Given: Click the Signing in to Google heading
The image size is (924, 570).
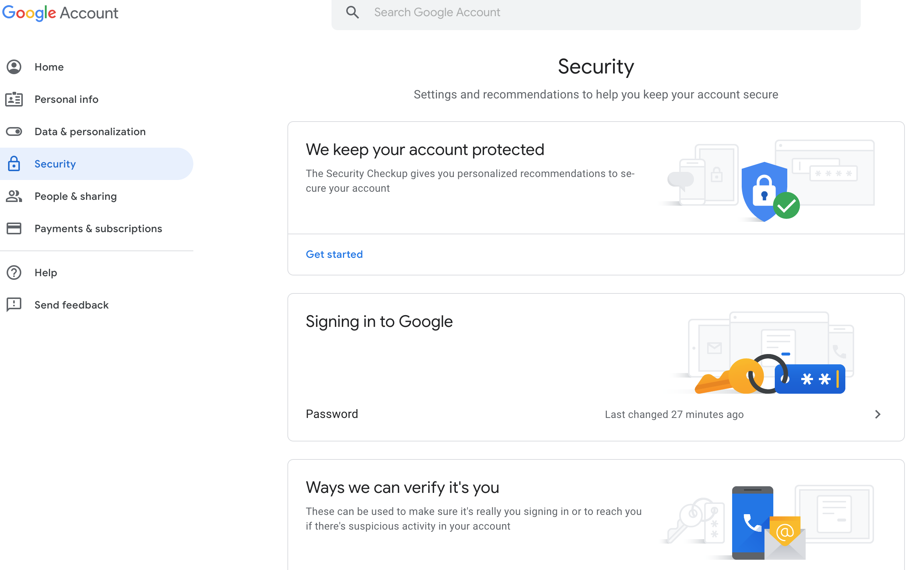Looking at the screenshot, I should click(379, 321).
